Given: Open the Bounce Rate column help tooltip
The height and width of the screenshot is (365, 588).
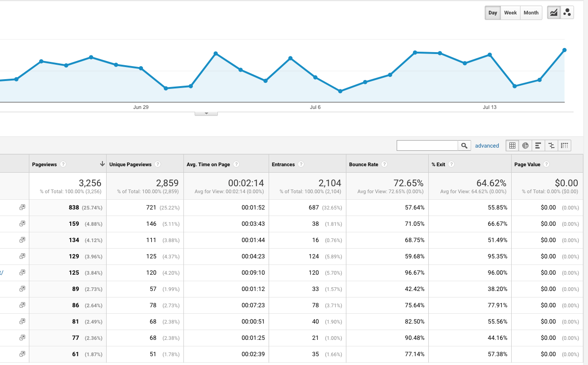Looking at the screenshot, I should point(384,164).
